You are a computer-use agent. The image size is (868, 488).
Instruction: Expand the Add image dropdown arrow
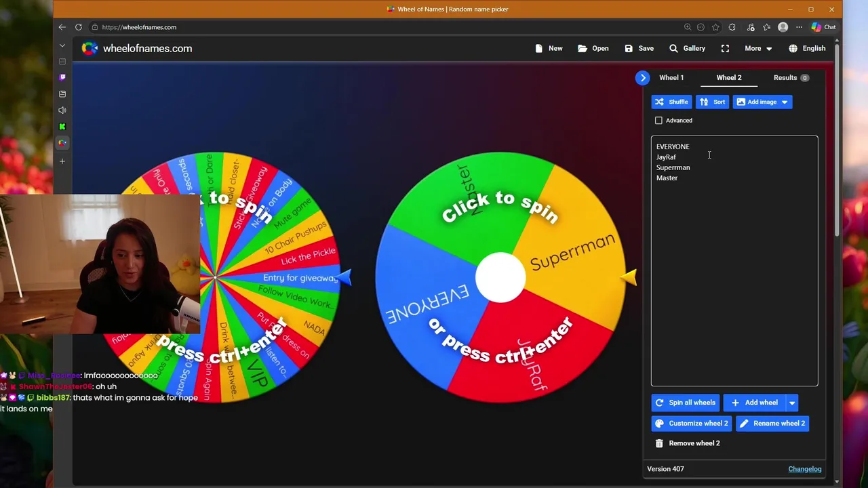(785, 102)
